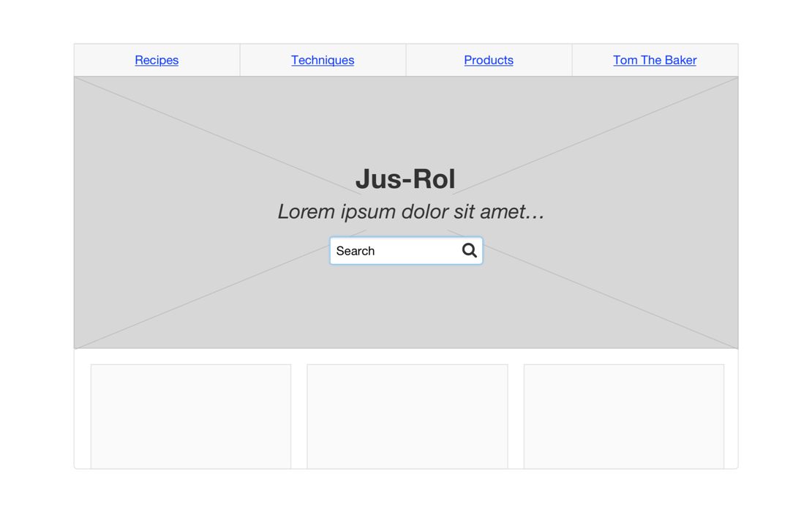The image size is (812, 512).
Task: Select the Products navigation link
Action: (489, 60)
